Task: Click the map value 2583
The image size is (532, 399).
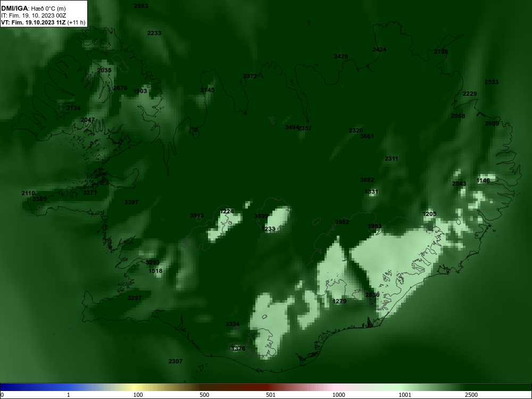Action: tap(141, 6)
